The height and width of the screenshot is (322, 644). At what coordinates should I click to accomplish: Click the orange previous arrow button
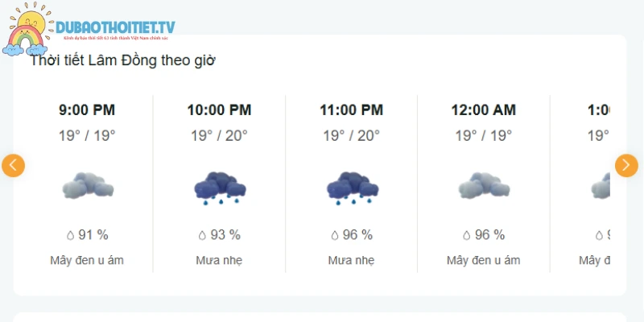13,166
